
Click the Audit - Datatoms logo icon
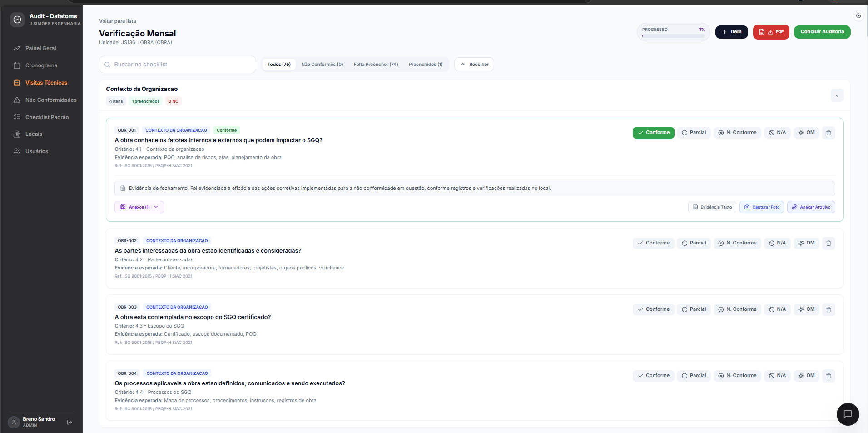pyautogui.click(x=17, y=20)
